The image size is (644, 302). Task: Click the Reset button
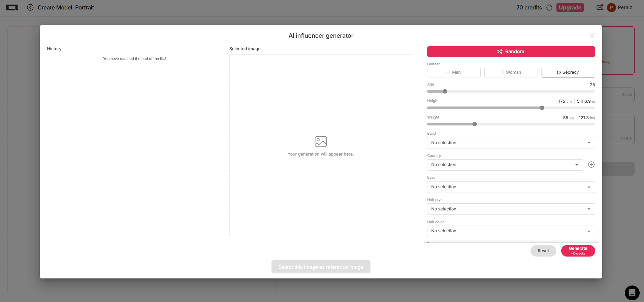(543, 251)
